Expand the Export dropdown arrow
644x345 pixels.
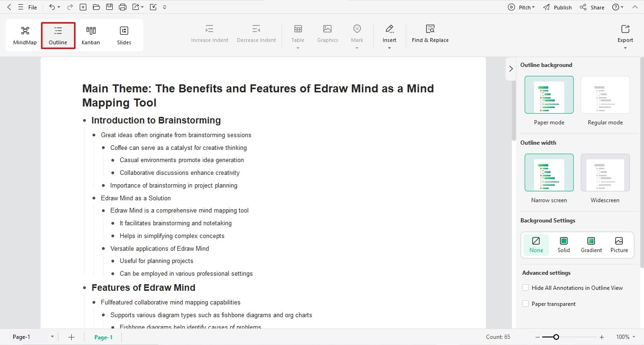[x=626, y=48]
